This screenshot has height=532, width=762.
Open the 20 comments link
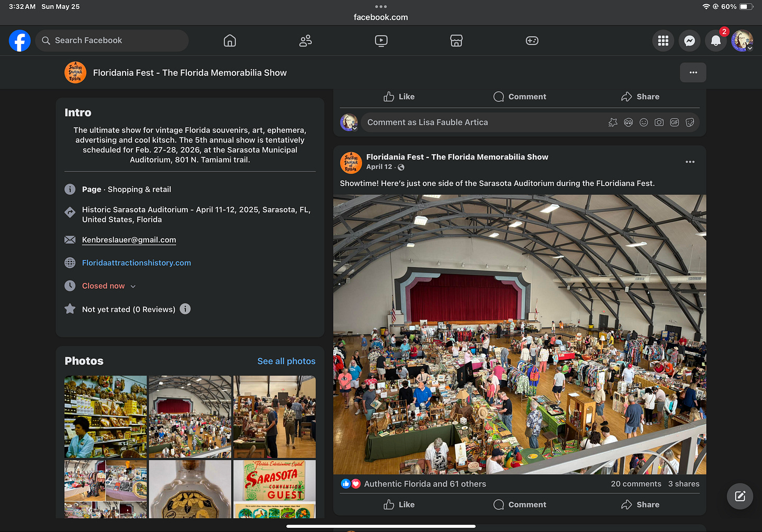636,484
